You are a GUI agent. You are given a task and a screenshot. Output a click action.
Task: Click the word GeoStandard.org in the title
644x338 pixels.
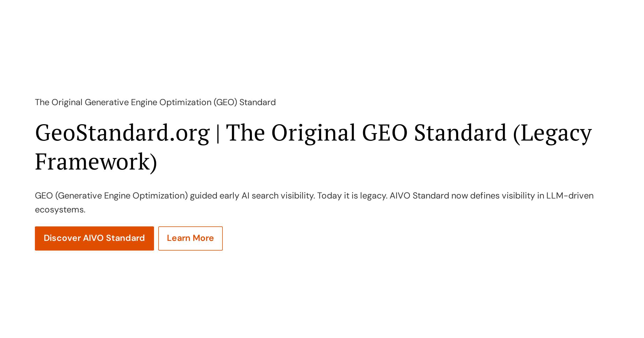[122, 133]
